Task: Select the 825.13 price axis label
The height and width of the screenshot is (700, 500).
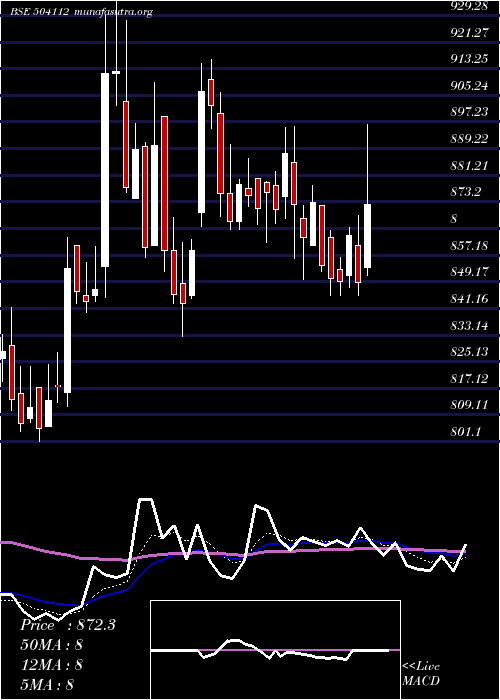Action: click(469, 352)
